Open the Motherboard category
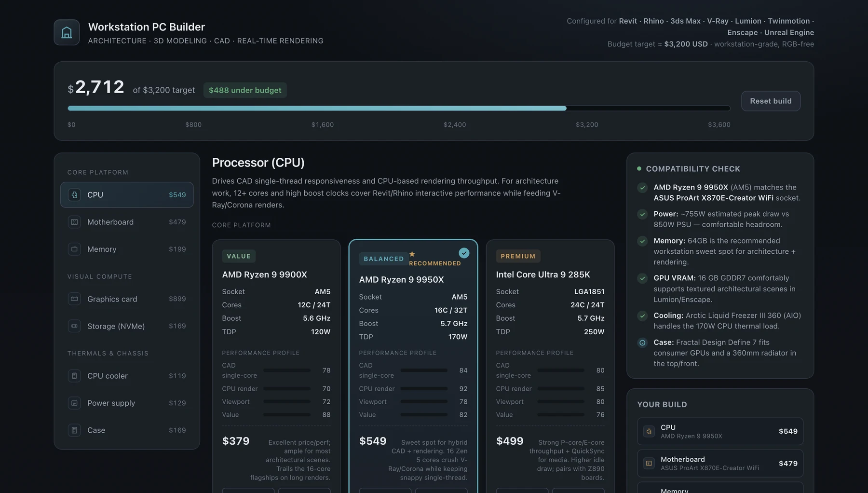Image resolution: width=868 pixels, height=493 pixels. pyautogui.click(x=127, y=222)
